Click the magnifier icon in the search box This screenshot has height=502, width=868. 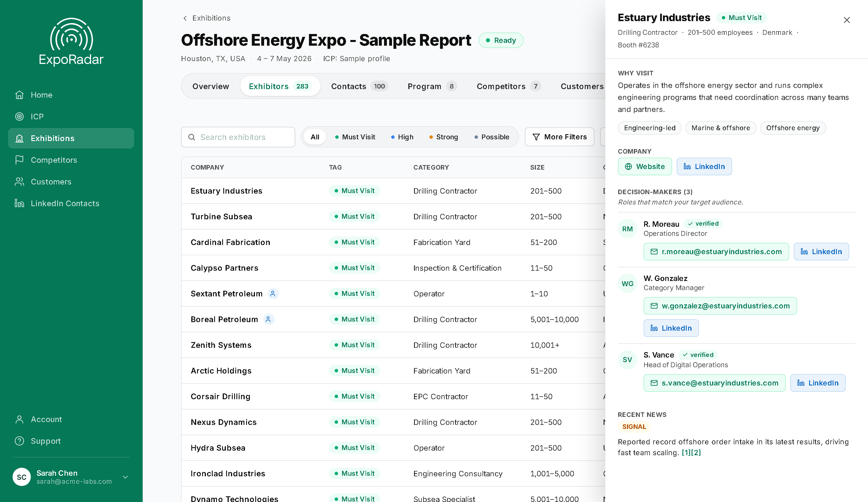192,137
